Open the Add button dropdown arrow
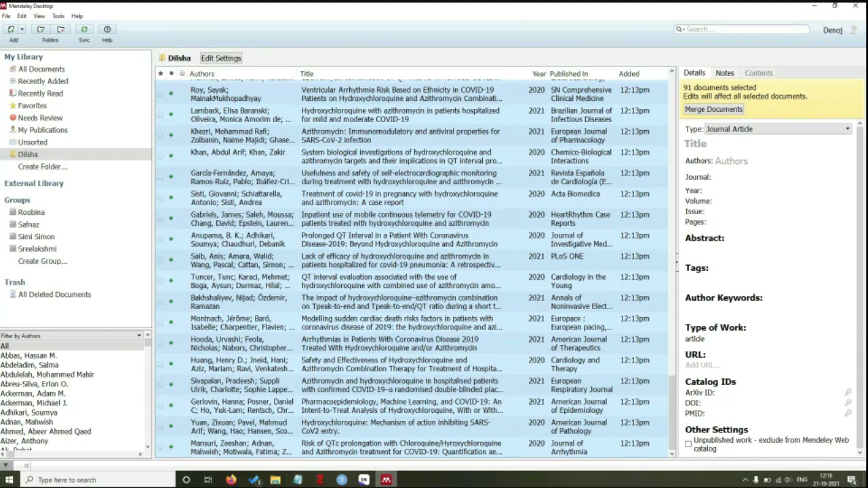Viewport: 868px width, 488px height. click(x=22, y=29)
